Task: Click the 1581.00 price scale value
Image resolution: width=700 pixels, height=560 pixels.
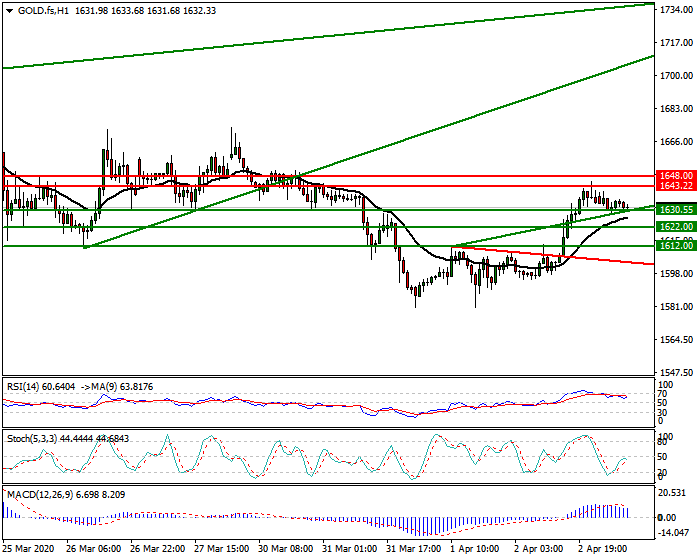Action: 676,306
